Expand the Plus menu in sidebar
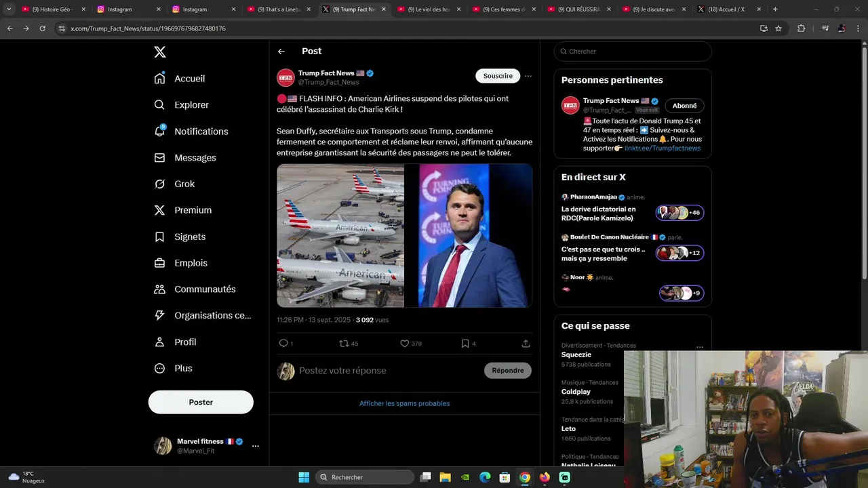The height and width of the screenshot is (488, 868). point(173,369)
